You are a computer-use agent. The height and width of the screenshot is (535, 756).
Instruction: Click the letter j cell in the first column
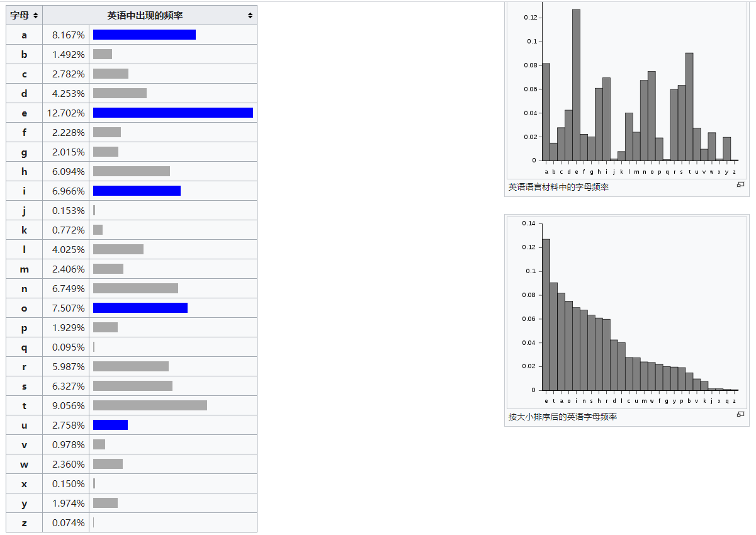[x=24, y=210]
